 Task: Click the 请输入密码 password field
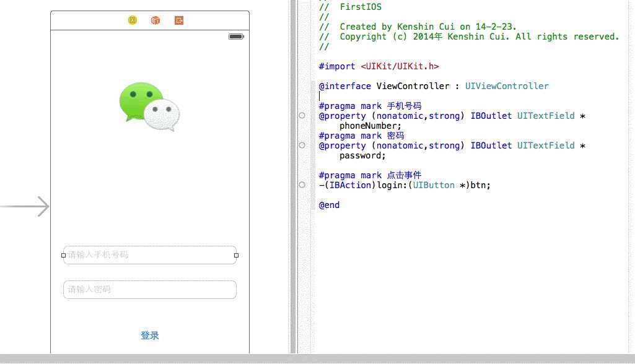pos(150,289)
